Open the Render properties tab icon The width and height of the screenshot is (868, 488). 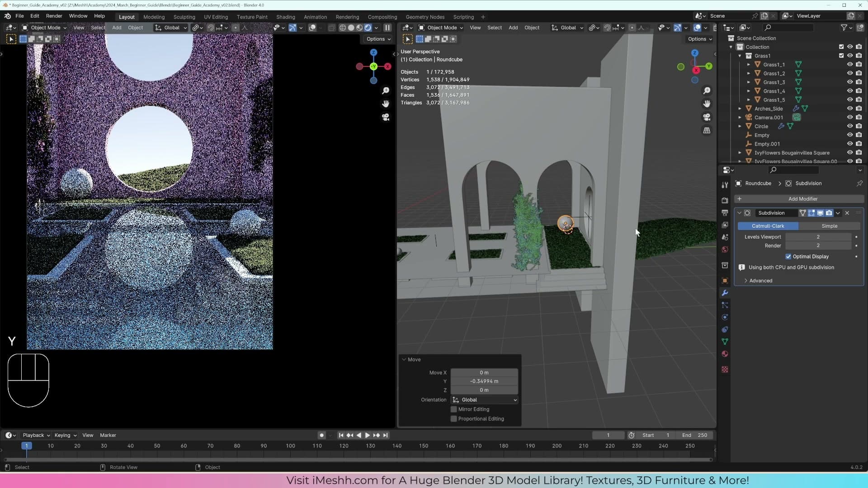click(x=725, y=200)
